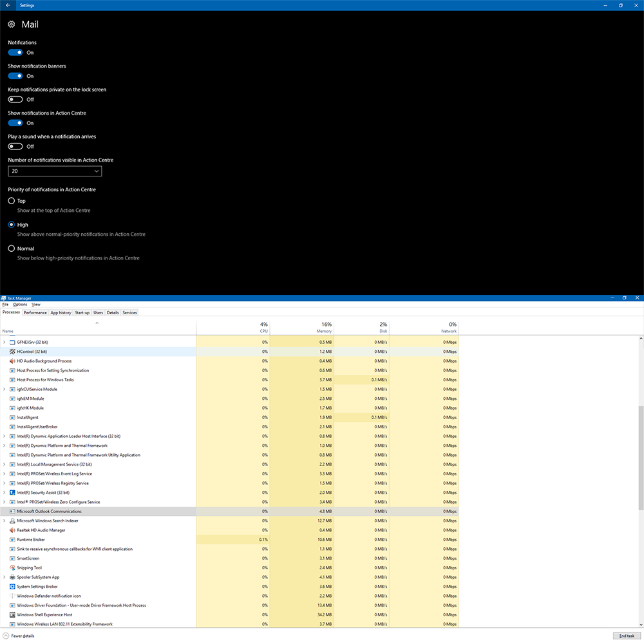The width and height of the screenshot is (644, 644).
Task: Click the Windows Wireless LAN 802.11 Extensibility Framework icon
Action: [12, 624]
